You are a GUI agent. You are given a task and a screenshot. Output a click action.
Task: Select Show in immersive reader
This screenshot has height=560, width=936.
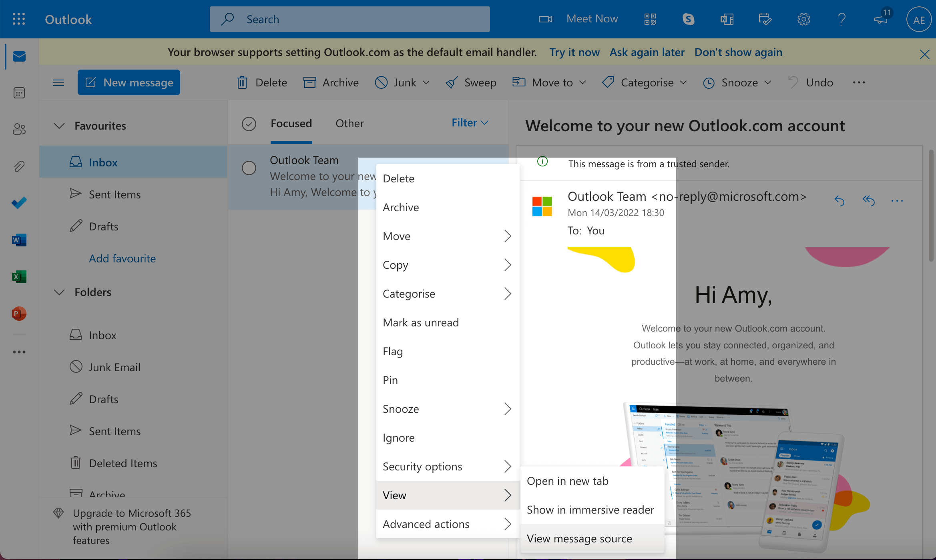(592, 510)
